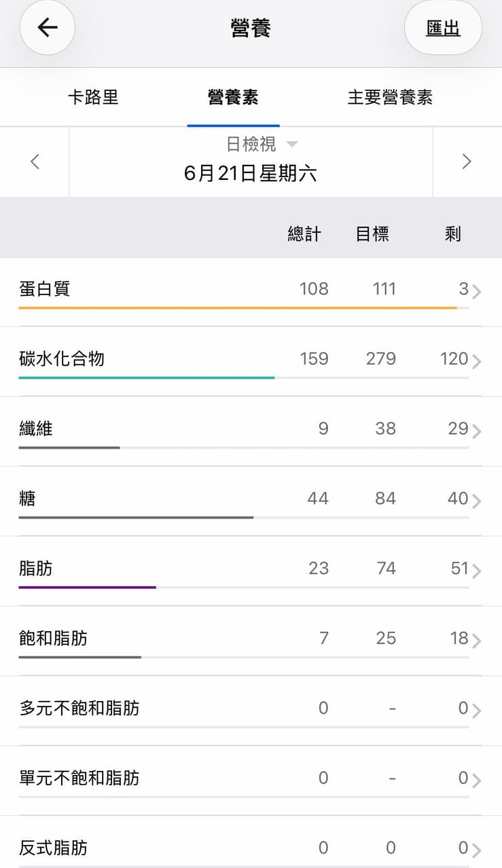Switch to the 主要營養素 tab

(390, 97)
